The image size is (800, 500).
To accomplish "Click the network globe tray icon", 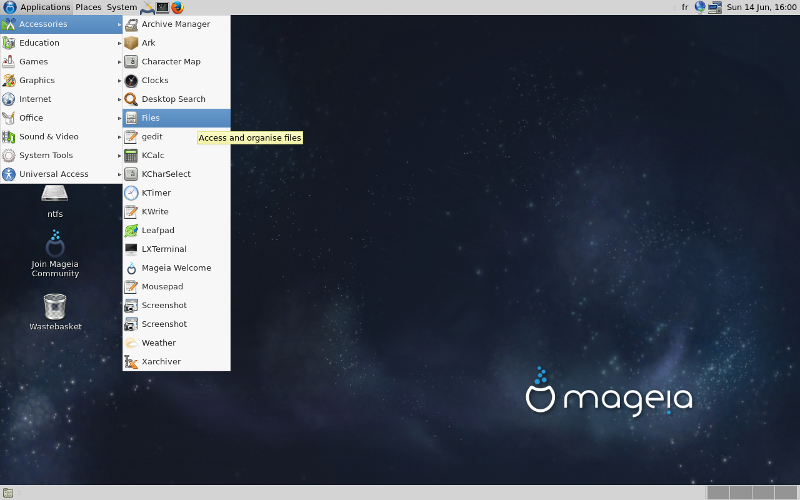I will (x=700, y=7).
